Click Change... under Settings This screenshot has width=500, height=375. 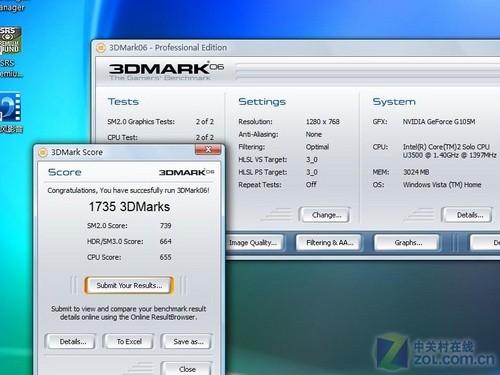pos(326,215)
